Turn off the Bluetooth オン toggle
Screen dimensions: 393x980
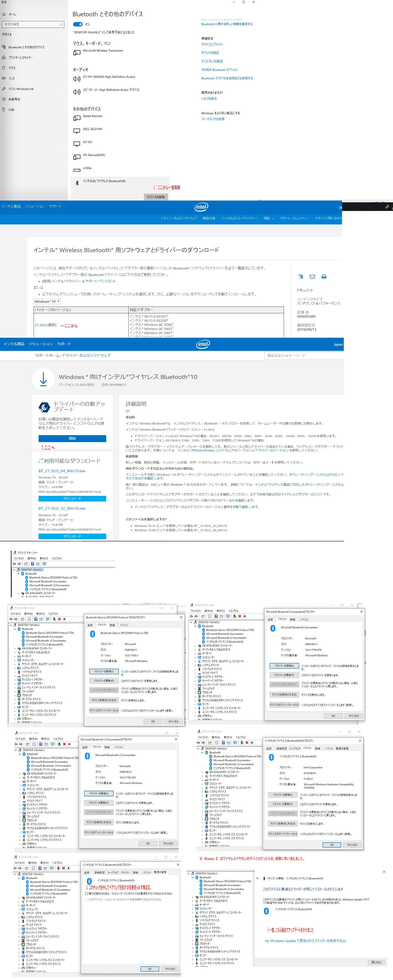tap(78, 24)
